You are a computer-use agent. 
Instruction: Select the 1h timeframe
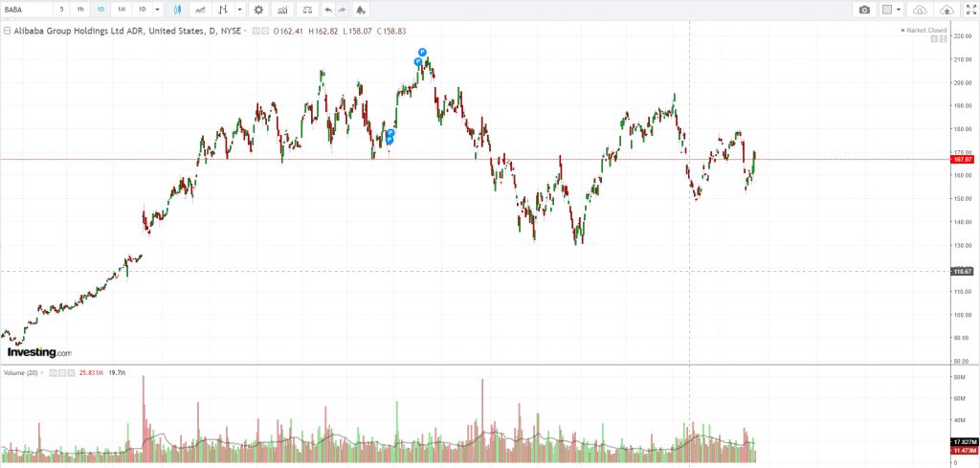pos(80,10)
